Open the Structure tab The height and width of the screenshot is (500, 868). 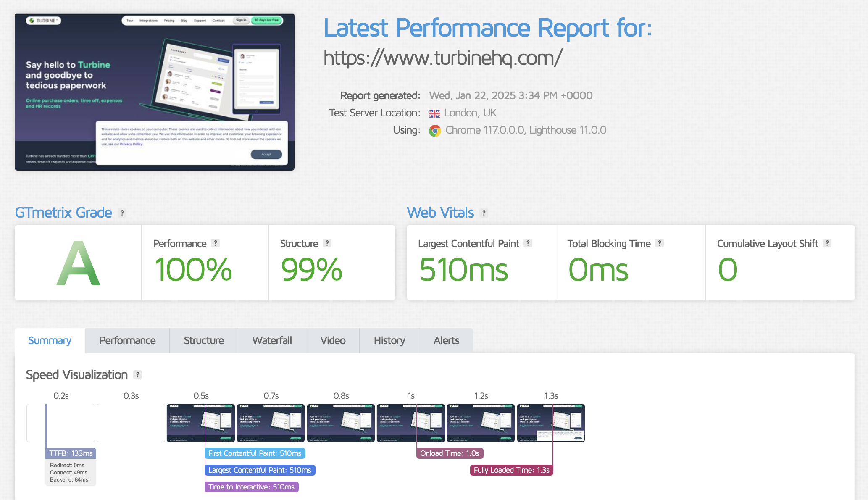203,340
